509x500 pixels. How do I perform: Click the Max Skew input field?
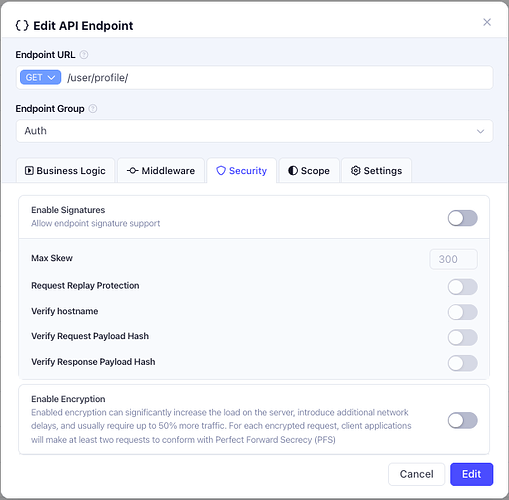pos(453,259)
